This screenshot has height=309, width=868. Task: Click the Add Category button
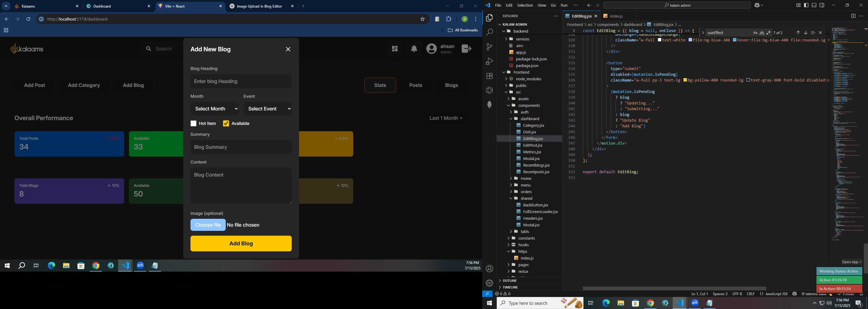(84, 85)
